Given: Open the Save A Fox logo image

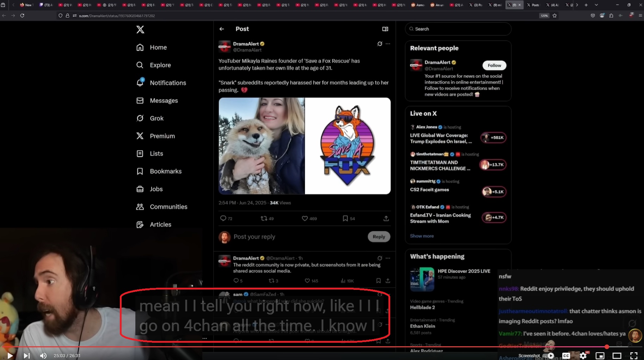Looking at the screenshot, I should coord(348,146).
